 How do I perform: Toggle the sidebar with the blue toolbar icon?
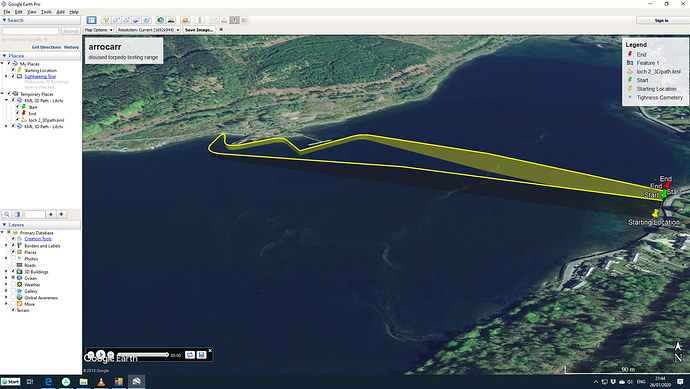click(x=91, y=20)
